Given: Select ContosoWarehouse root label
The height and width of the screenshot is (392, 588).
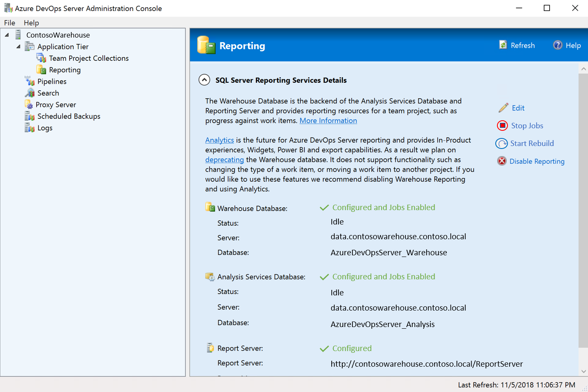Looking at the screenshot, I should tap(58, 35).
